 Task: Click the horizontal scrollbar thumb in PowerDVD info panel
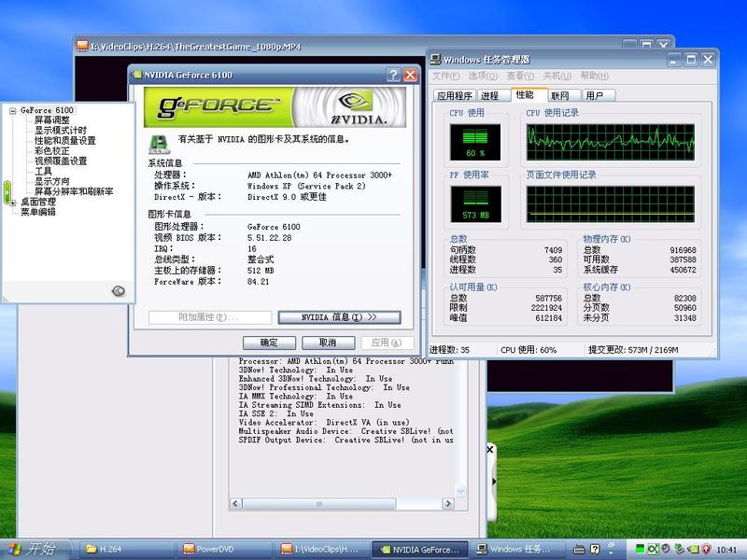[x=319, y=504]
